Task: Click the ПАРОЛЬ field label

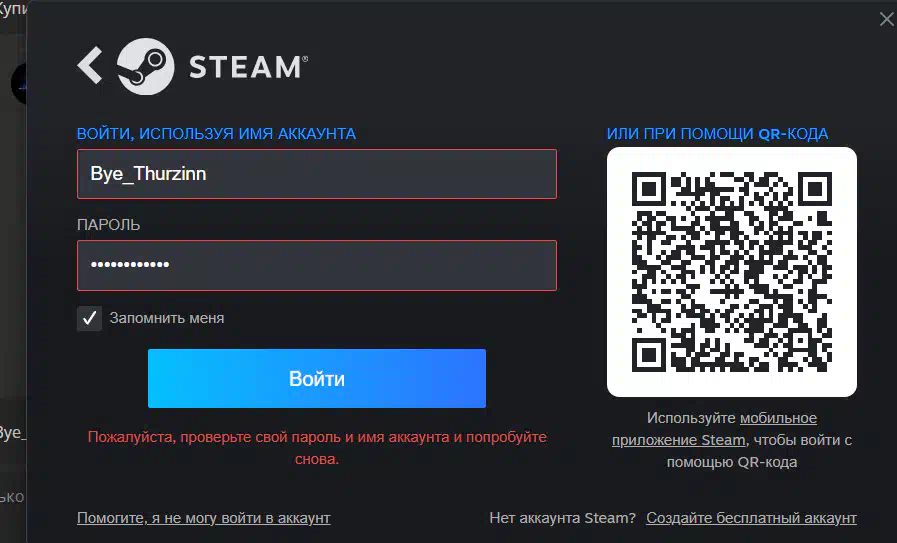Action: (109, 225)
